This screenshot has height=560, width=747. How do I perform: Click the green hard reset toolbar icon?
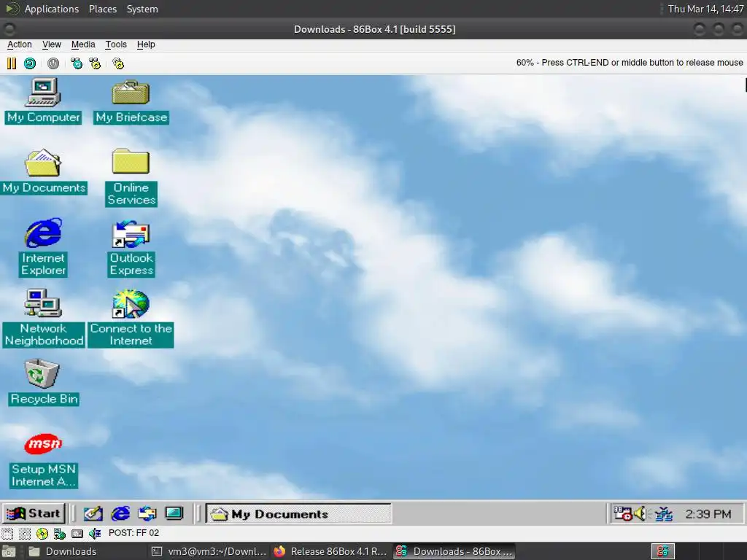pos(30,63)
